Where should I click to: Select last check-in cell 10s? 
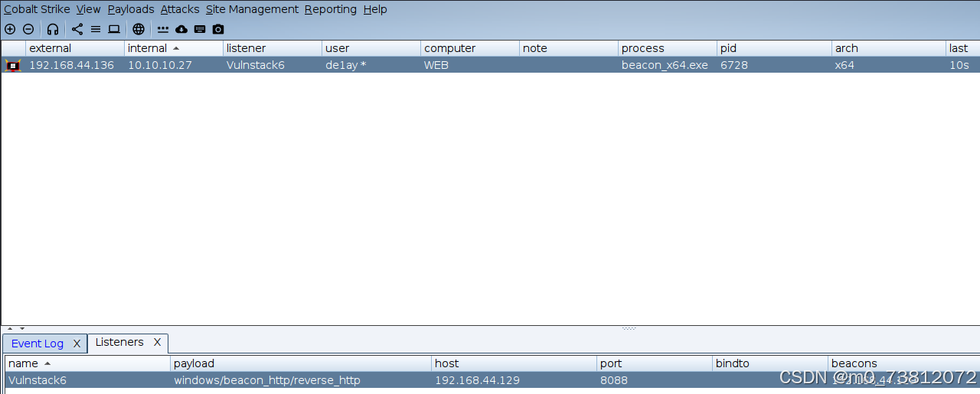pyautogui.click(x=962, y=65)
